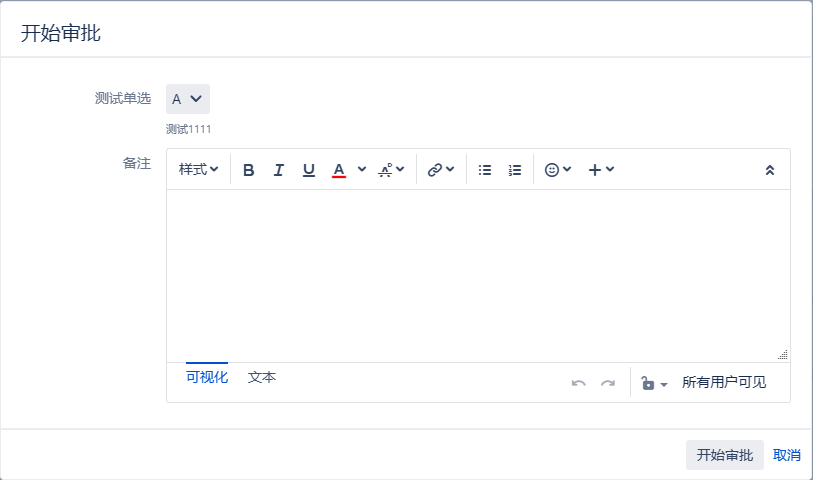Insert a numbered list

[514, 170]
